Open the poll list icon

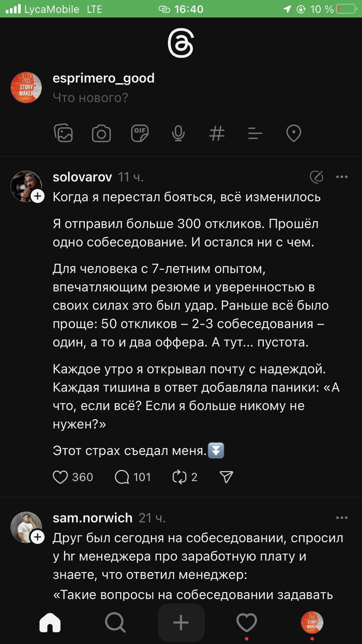point(255,134)
